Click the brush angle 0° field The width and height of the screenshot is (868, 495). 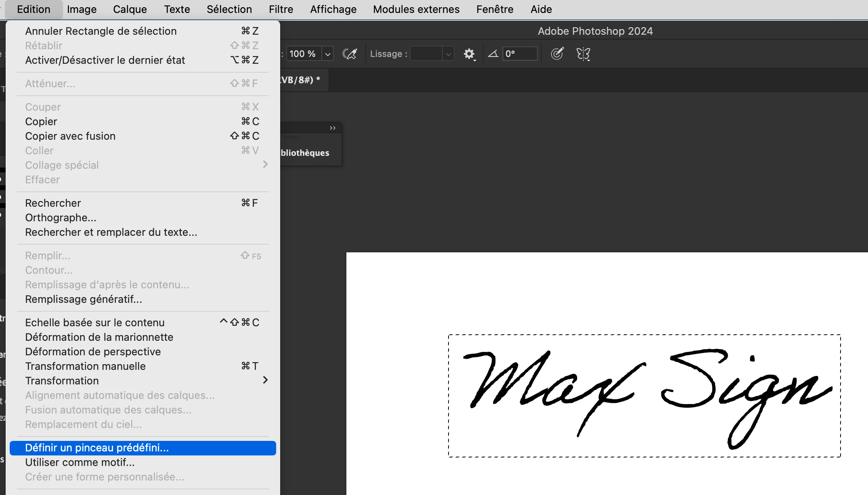click(520, 54)
